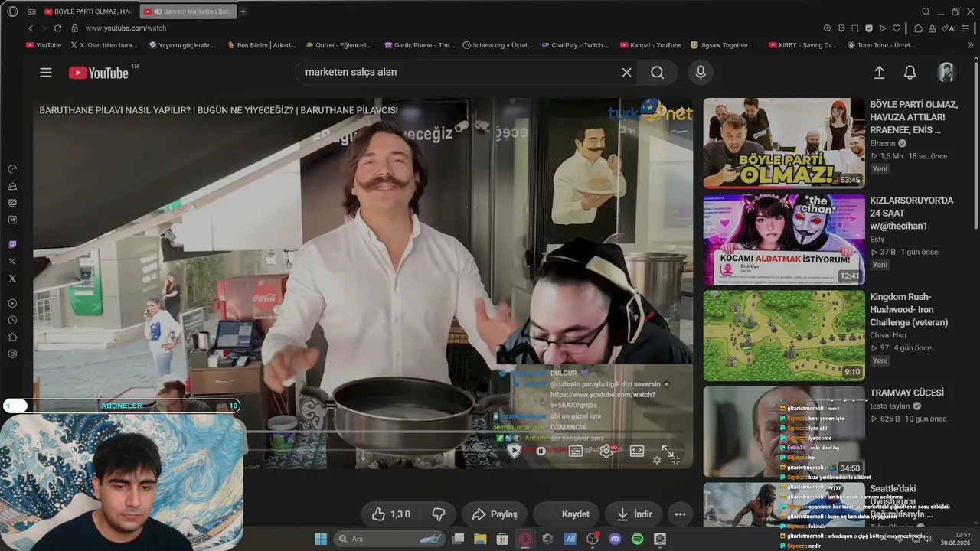
Task: Go back in the browser
Action: click(31, 28)
